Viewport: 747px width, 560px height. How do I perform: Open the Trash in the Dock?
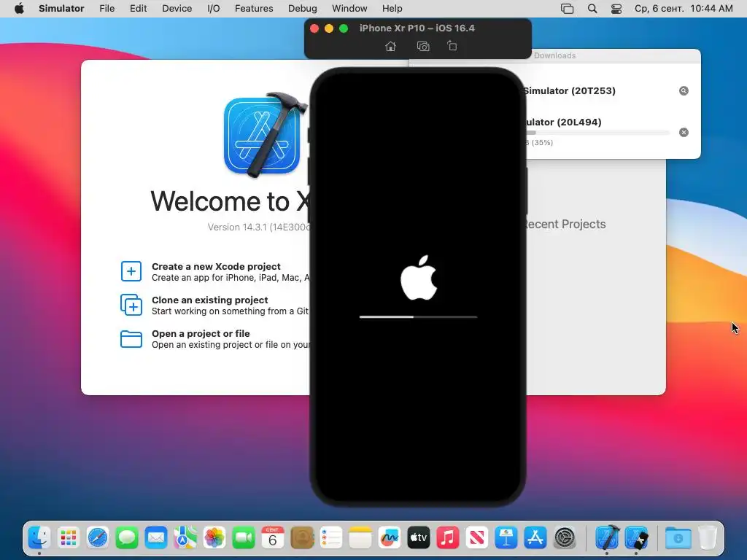coord(708,538)
